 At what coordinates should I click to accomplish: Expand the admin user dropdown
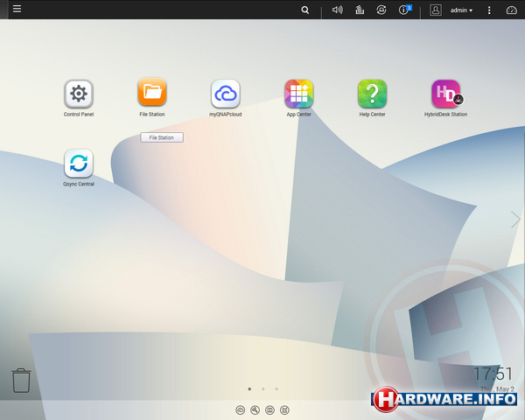(461, 10)
